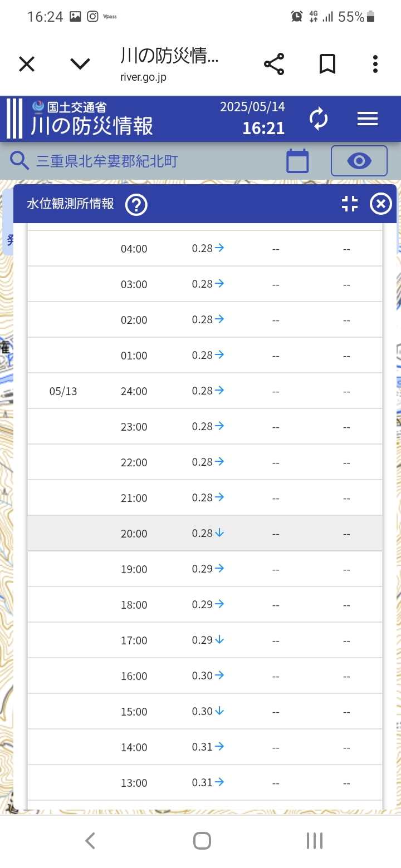Select the 05/13 24:00 row
Viewport: 401px width, 868px height.
(205, 391)
